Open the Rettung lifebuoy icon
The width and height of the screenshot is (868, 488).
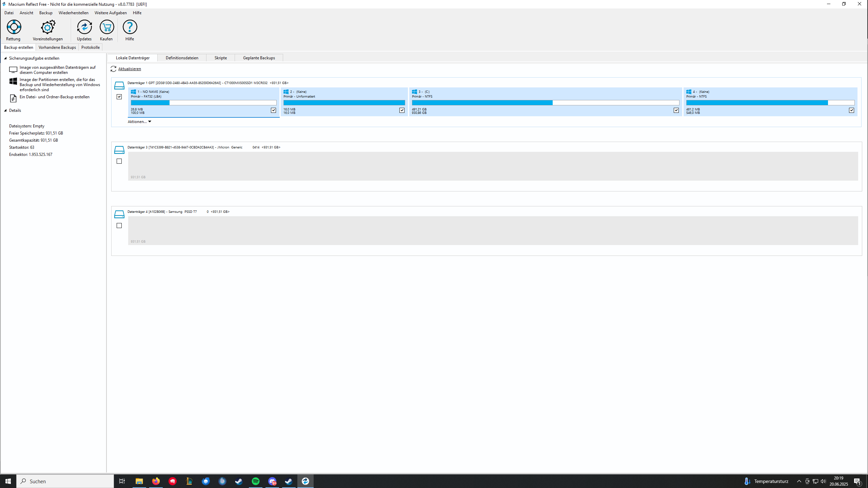coord(14,27)
